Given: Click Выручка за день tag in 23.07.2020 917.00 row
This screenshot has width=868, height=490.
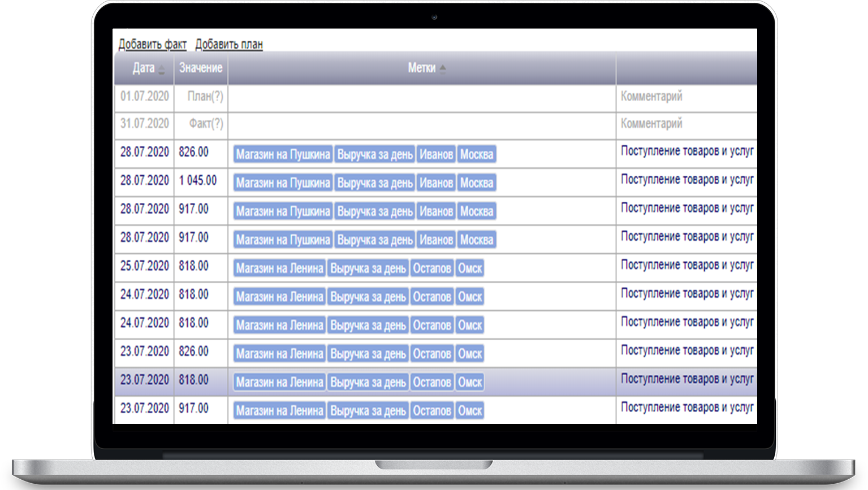Looking at the screenshot, I should 368,411.
